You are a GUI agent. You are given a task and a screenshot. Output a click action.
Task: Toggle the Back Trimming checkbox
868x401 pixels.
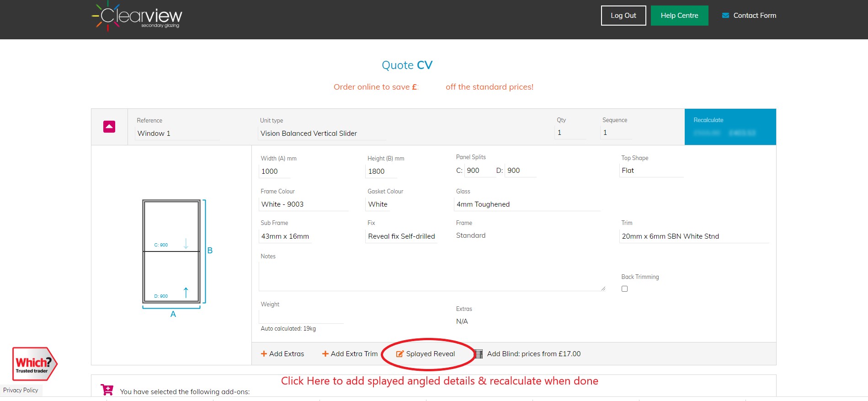click(x=624, y=289)
